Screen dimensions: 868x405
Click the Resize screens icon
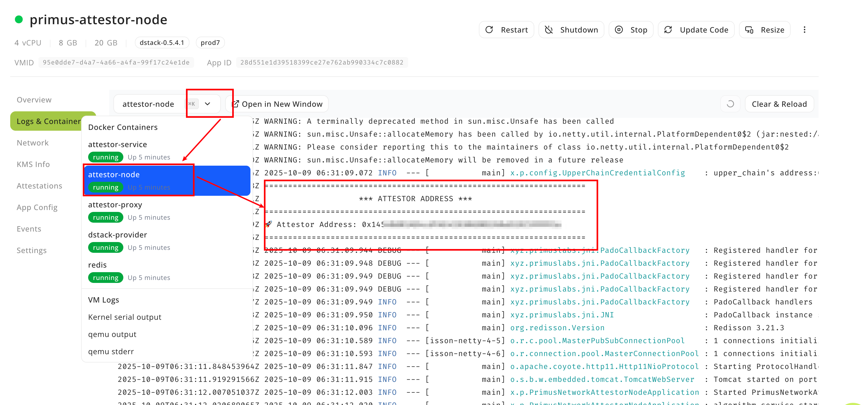coord(749,30)
